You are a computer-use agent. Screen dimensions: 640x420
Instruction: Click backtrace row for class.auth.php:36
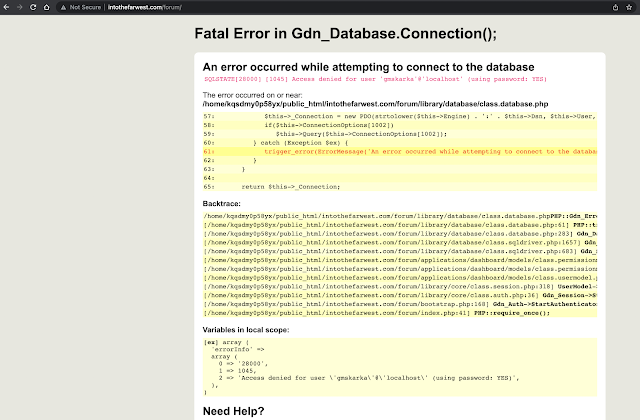(x=400, y=296)
